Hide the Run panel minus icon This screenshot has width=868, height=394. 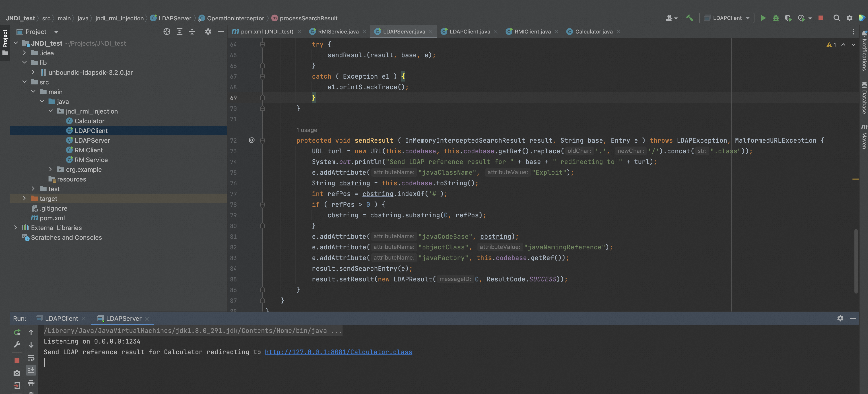point(853,318)
